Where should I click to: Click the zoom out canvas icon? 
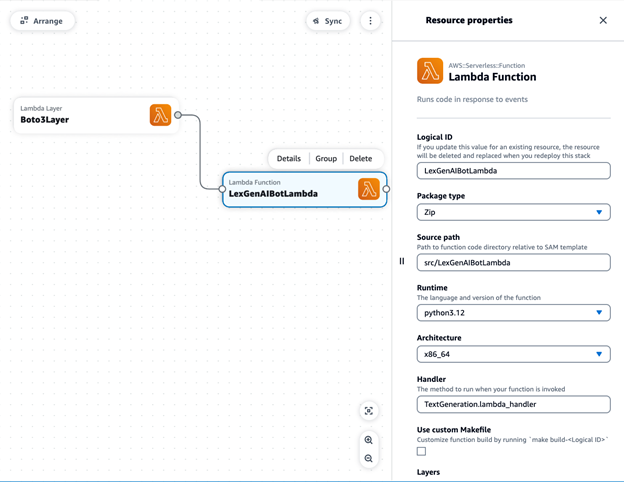point(369,458)
